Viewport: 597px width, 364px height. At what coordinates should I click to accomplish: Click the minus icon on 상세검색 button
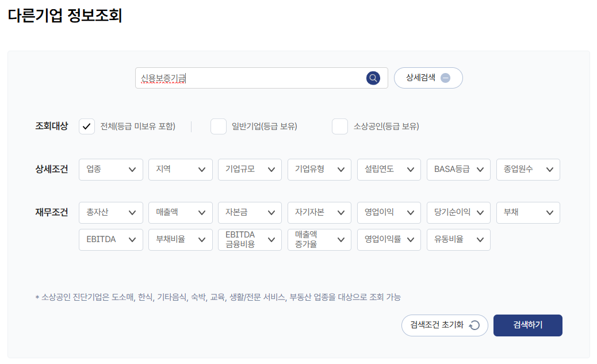click(x=447, y=78)
